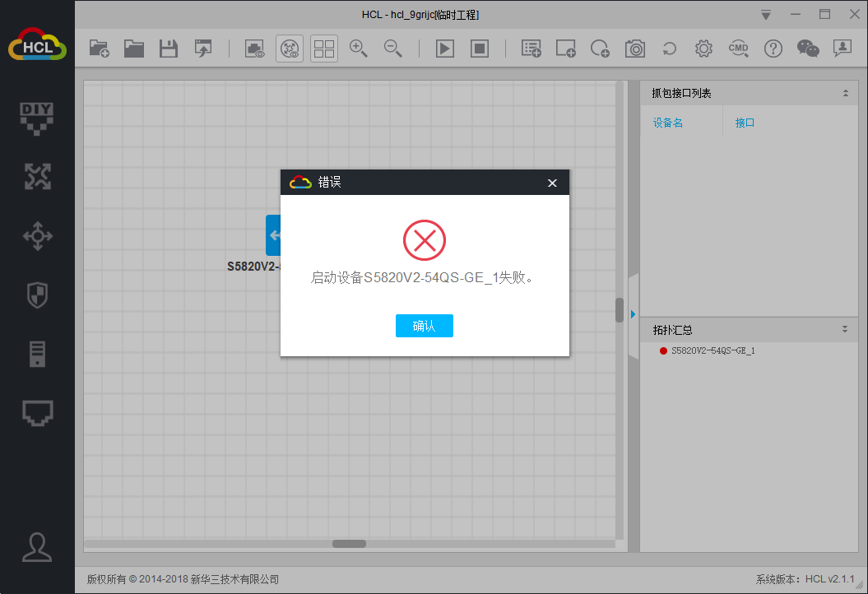Toggle the grid display toolbar button
The height and width of the screenshot is (594, 868).
coord(324,49)
